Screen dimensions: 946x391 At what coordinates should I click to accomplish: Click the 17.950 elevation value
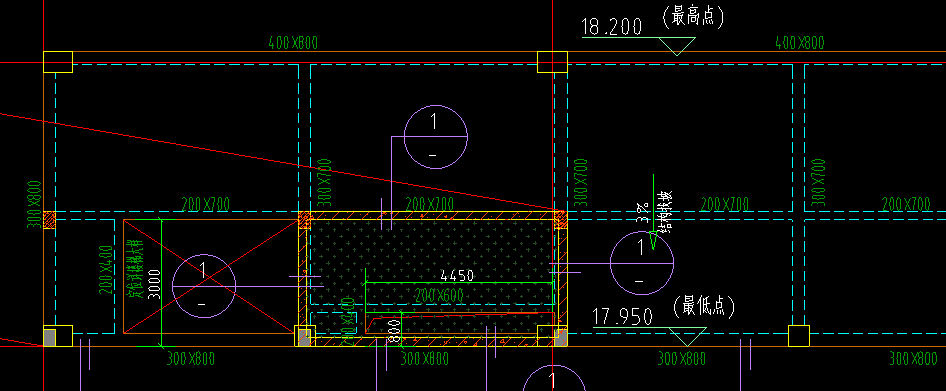coord(622,317)
